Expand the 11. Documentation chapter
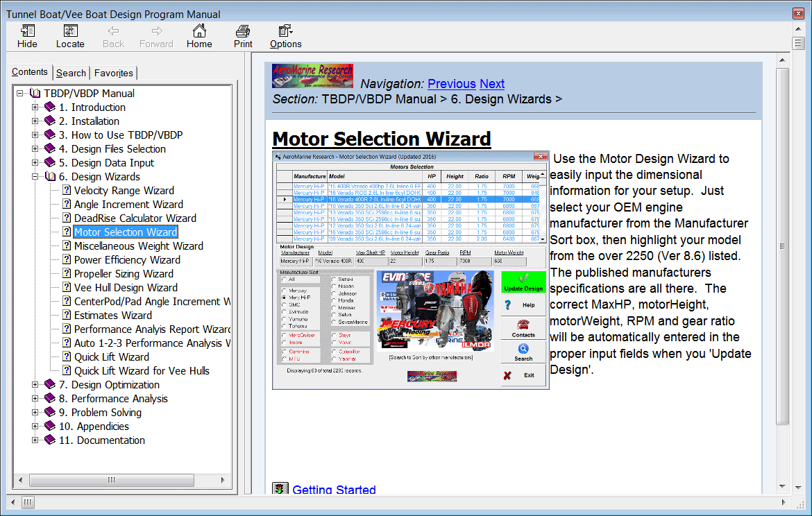This screenshot has width=812, height=516. click(35, 440)
